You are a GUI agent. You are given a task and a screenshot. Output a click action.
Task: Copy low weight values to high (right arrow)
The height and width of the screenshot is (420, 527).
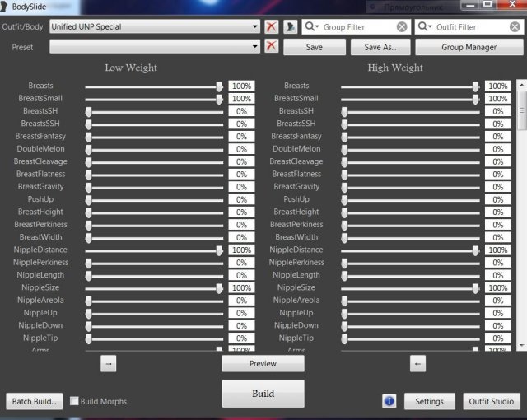tap(110, 362)
